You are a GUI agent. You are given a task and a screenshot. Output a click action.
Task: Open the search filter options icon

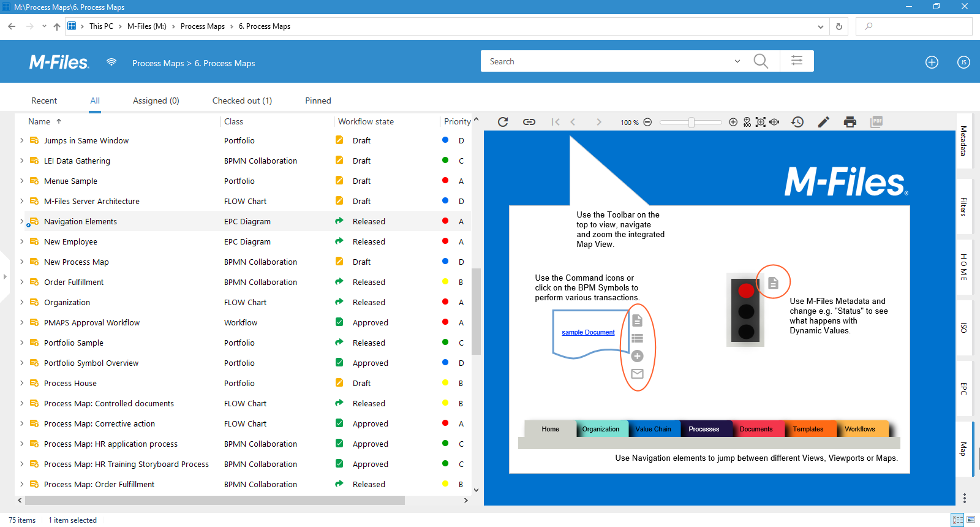tap(796, 61)
